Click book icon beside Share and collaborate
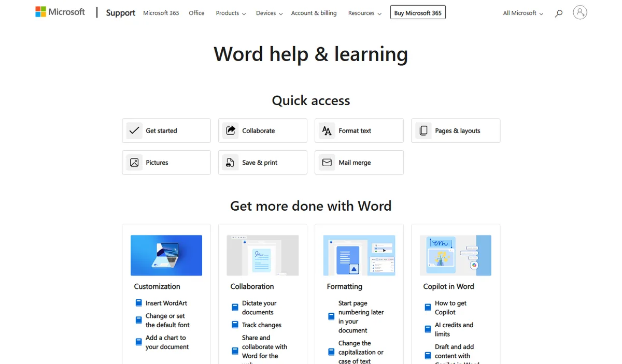This screenshot has width=622, height=364. [x=235, y=351]
